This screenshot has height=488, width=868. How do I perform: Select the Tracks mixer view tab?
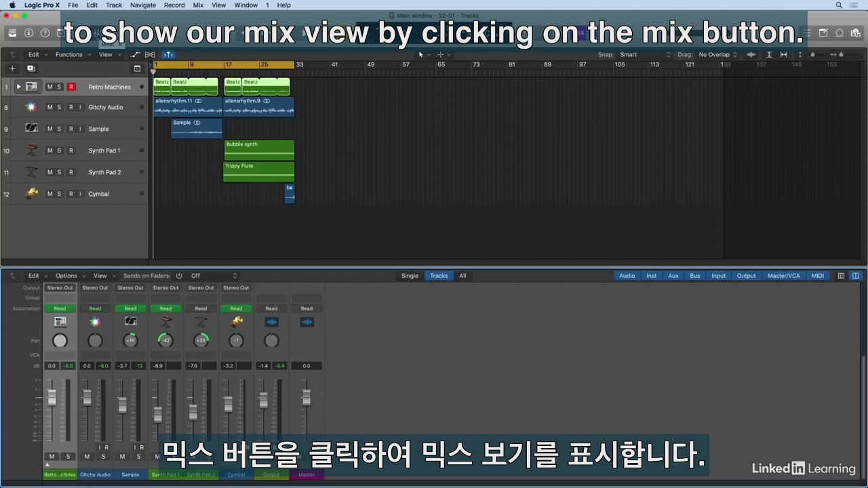coord(439,276)
